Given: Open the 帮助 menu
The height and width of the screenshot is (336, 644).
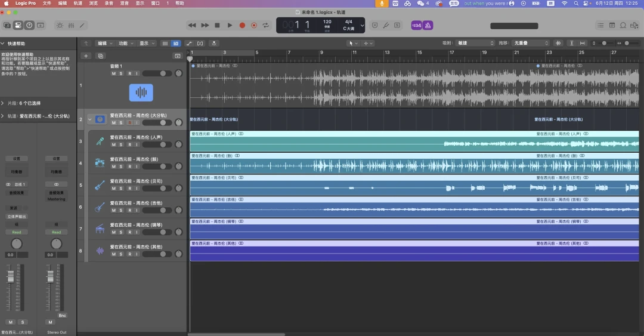Looking at the screenshot, I should [180, 4].
